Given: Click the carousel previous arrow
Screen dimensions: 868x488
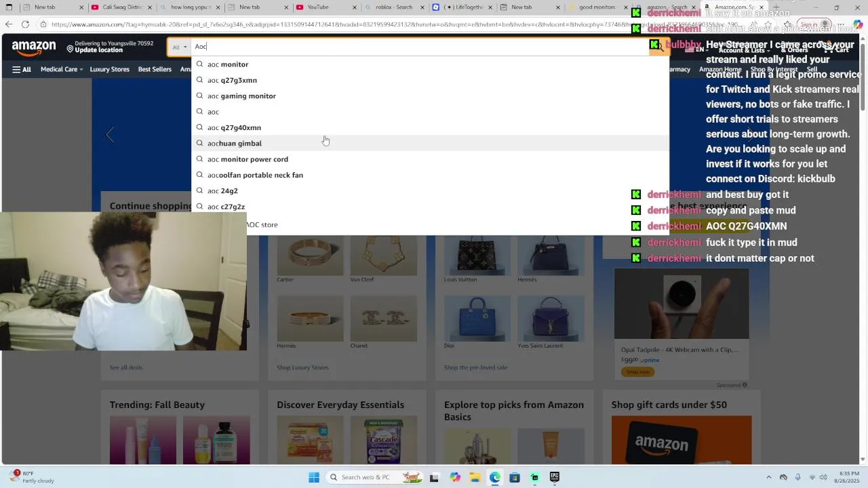Looking at the screenshot, I should coord(110,135).
